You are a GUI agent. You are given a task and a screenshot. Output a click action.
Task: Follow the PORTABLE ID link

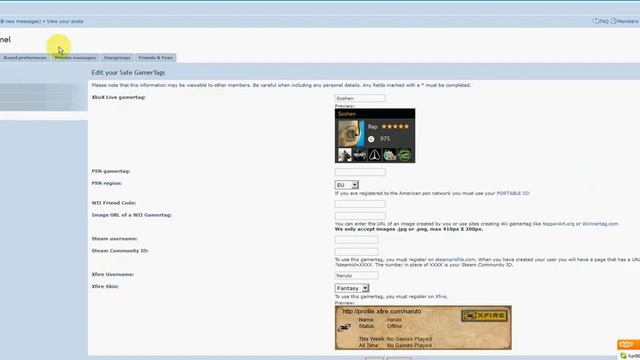point(513,193)
